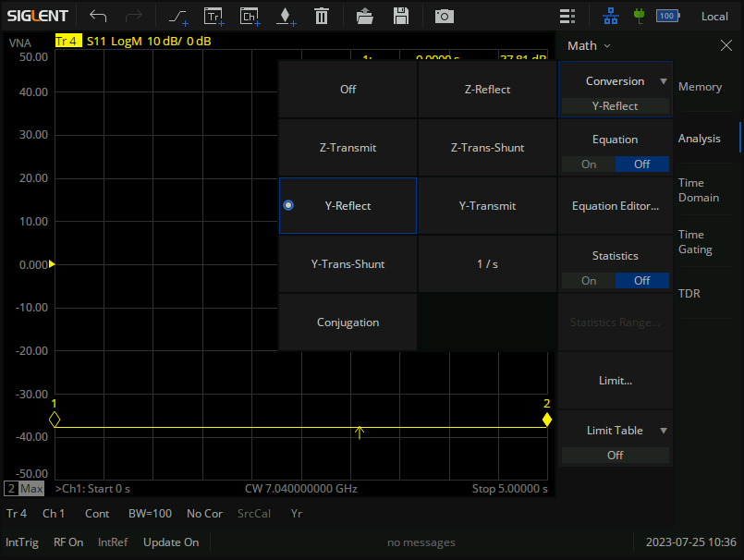
Task: Click the IntRef status entry
Action: pos(113,542)
